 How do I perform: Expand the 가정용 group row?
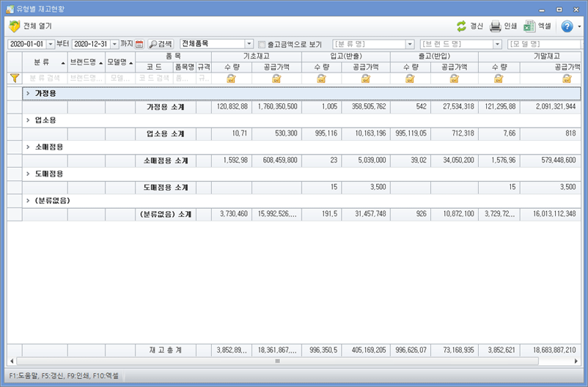[x=27, y=94]
